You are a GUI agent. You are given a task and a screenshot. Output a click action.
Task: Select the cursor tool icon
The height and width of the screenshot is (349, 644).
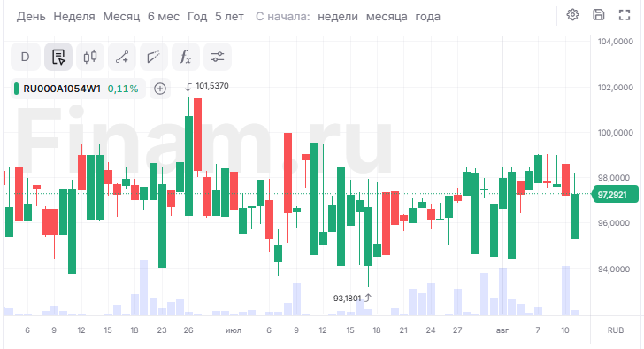[x=58, y=57]
